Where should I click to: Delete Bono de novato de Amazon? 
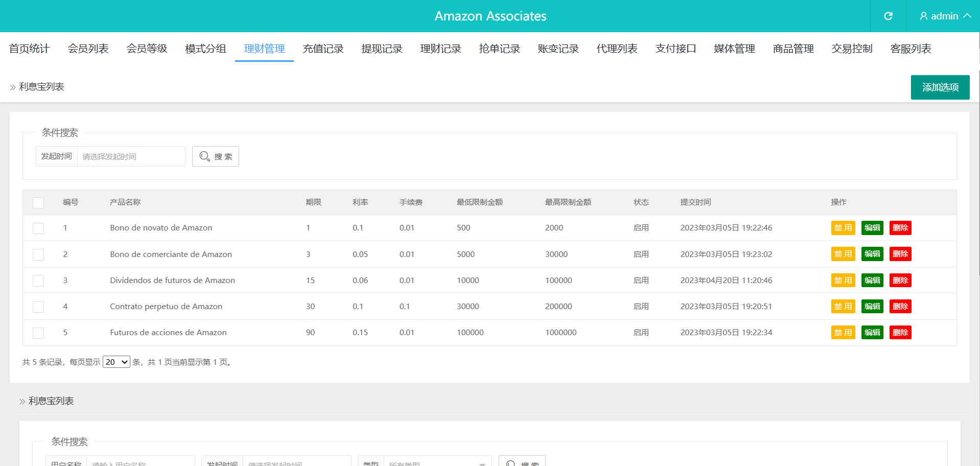pyautogui.click(x=900, y=228)
